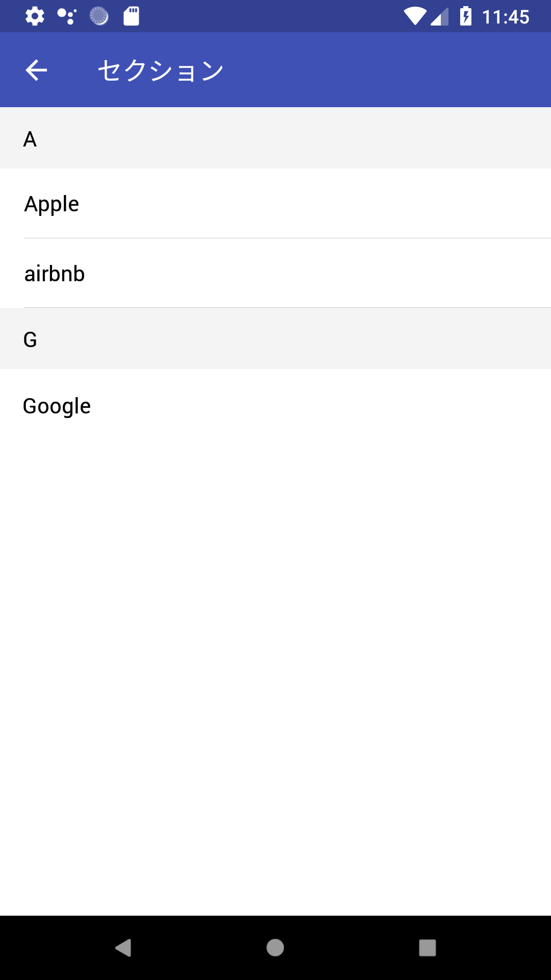551x980 pixels.
Task: Tap the back arrow in the app bar
Action: [36, 69]
